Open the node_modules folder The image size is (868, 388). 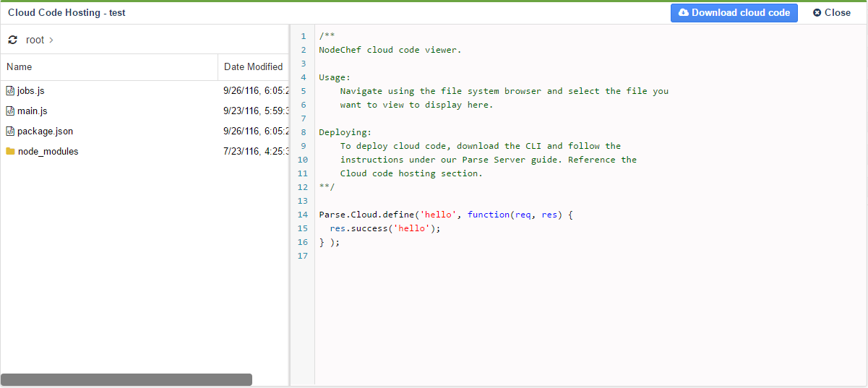48,152
